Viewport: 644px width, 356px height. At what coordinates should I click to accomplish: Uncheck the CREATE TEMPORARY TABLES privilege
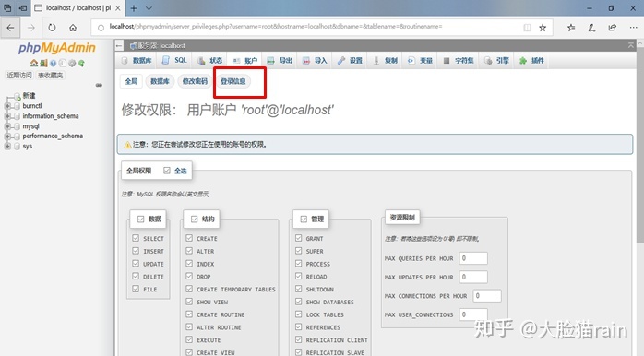(x=189, y=289)
